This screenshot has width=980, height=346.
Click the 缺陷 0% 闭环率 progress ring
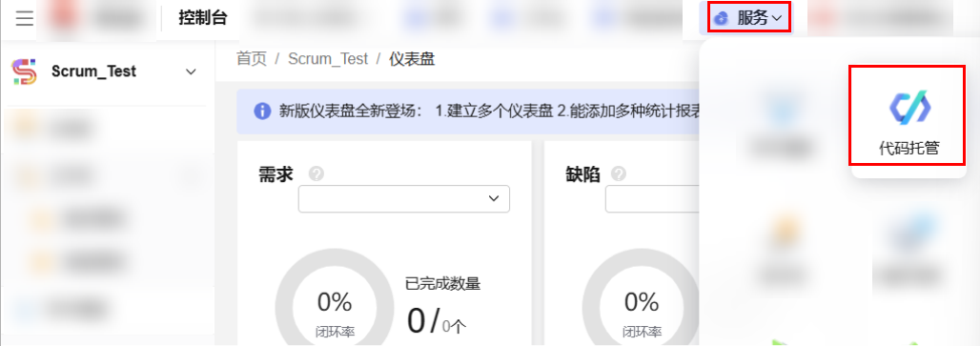coord(641,305)
